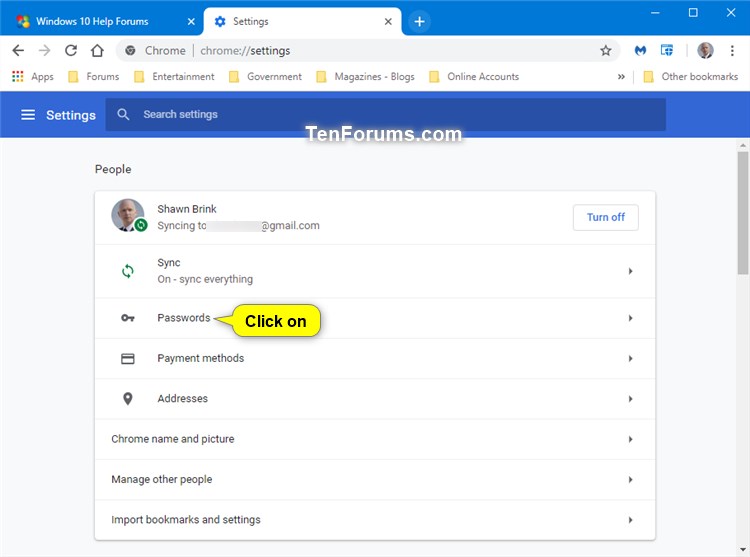This screenshot has width=750, height=557.
Task: Expand Chrome name and picture arrow
Action: click(x=630, y=439)
